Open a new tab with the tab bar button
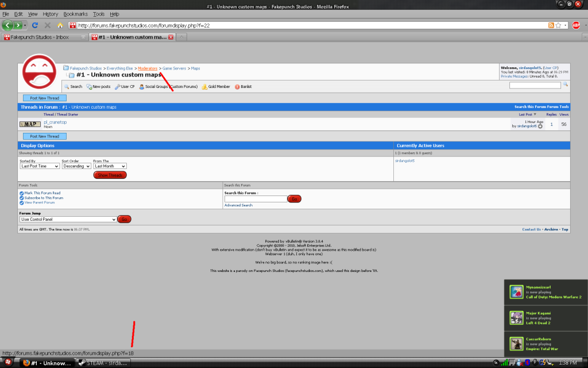This screenshot has height=368, width=588. pos(181,37)
